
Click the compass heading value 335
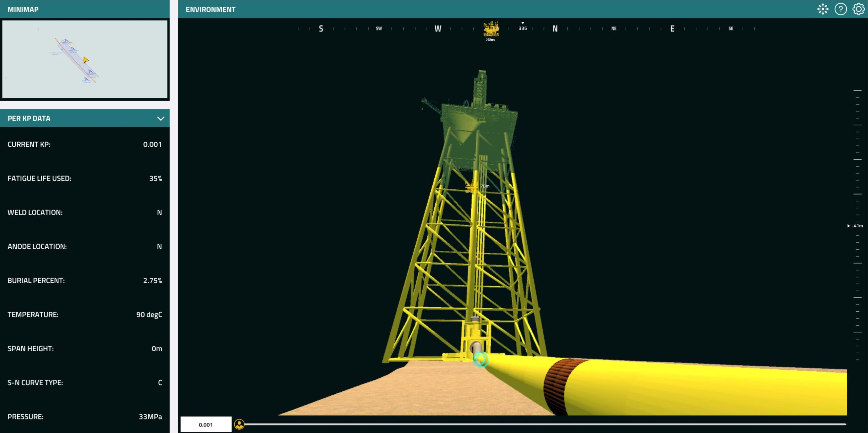(523, 28)
